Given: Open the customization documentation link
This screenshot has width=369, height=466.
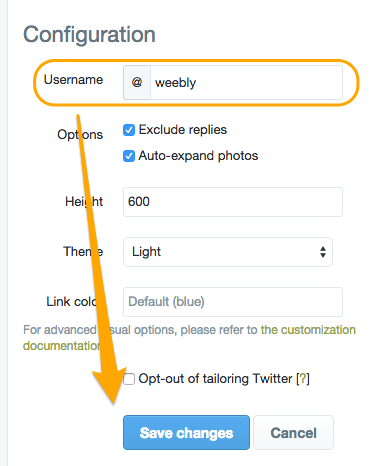Looking at the screenshot, I should 189,338.
